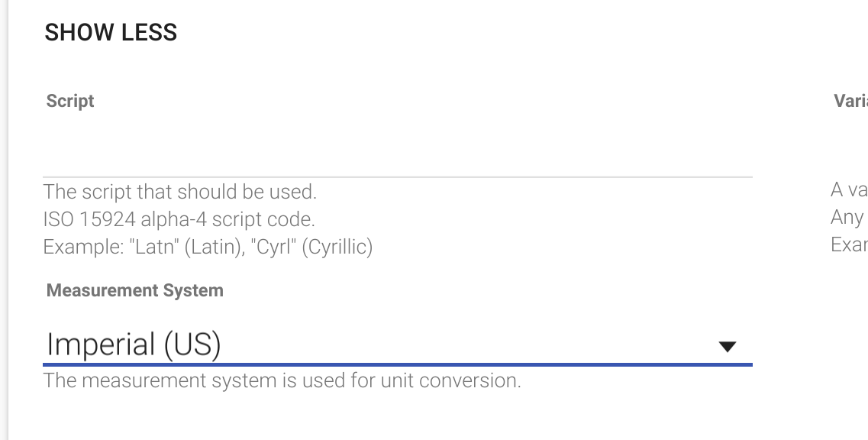
Task: Click the word "LESS" in the header button
Action: [x=150, y=32]
